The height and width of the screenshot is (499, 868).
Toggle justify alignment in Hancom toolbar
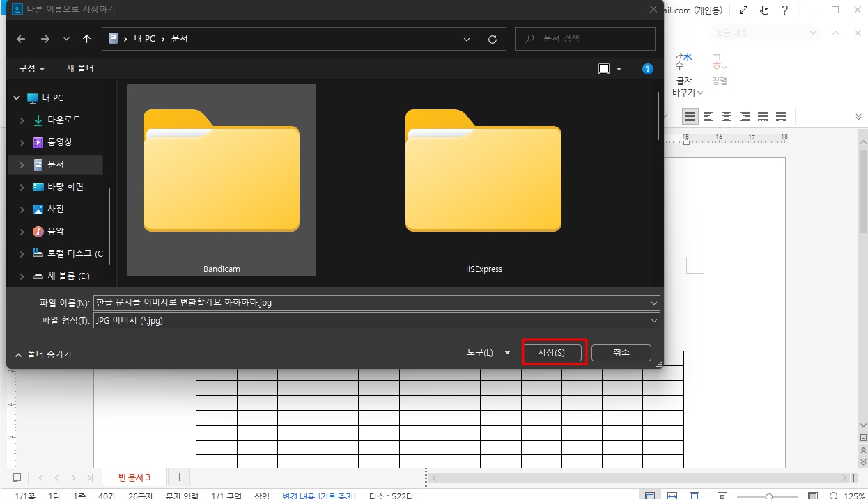tap(690, 116)
